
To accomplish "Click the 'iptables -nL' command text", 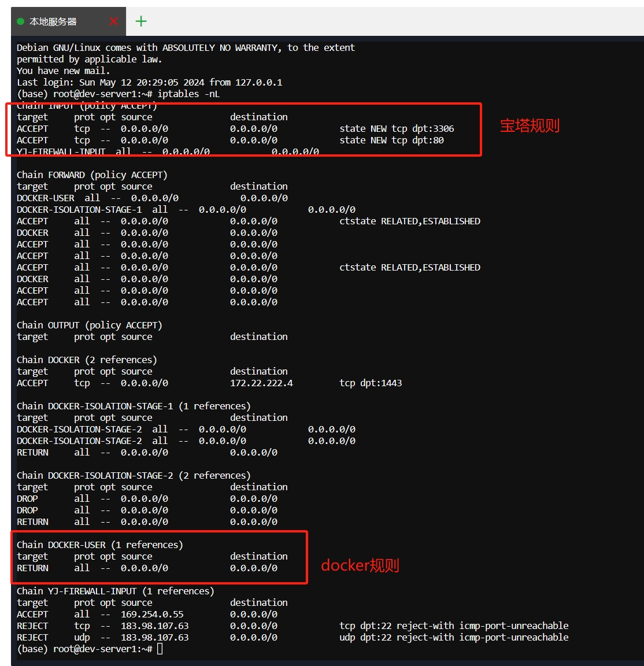I will [x=188, y=94].
